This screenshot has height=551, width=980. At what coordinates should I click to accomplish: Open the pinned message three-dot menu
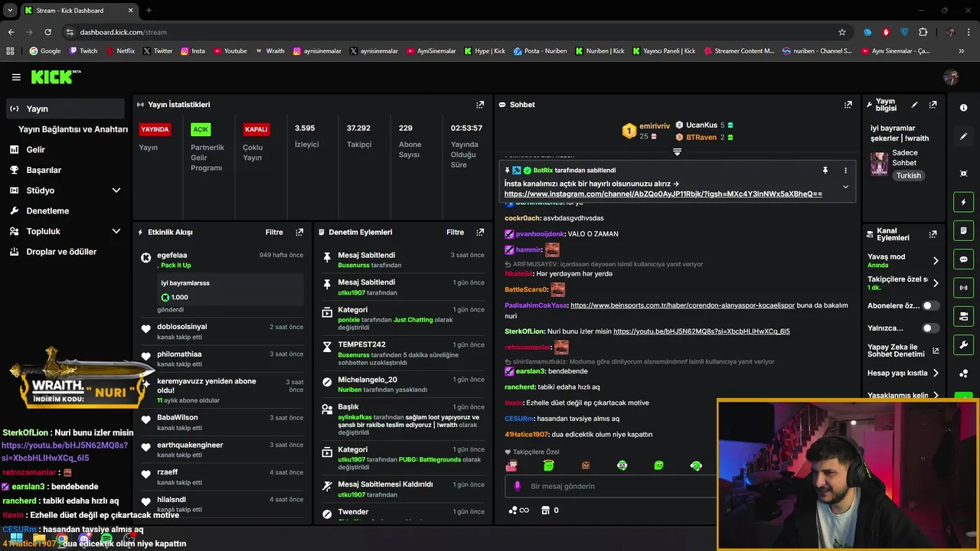pos(845,170)
